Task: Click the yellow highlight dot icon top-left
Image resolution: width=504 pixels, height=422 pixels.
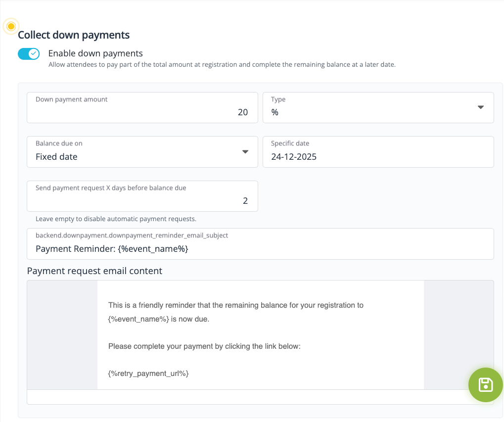Action: 10,26
